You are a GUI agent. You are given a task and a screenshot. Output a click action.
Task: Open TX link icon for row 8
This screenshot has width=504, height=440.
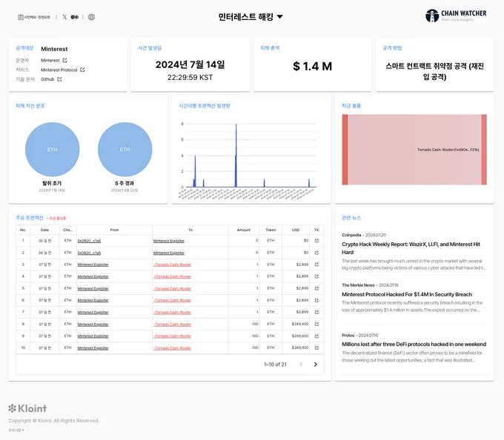pos(316,324)
